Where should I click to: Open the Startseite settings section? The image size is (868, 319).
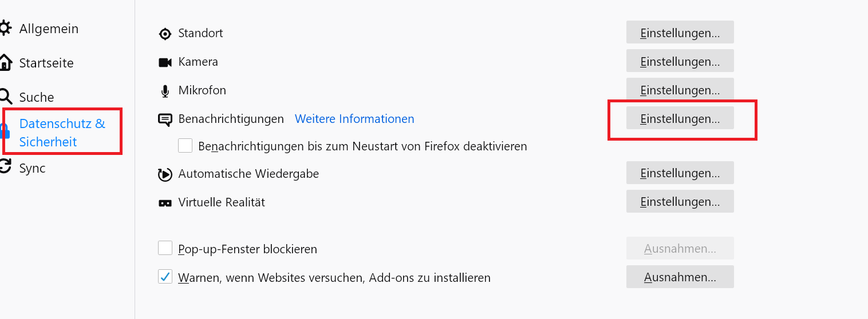click(46, 63)
